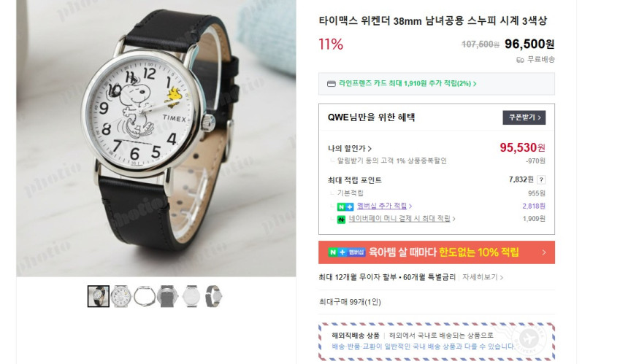Click the free shipping truck icon
Image resolution: width=620 pixels, height=364 pixels.
point(521,60)
